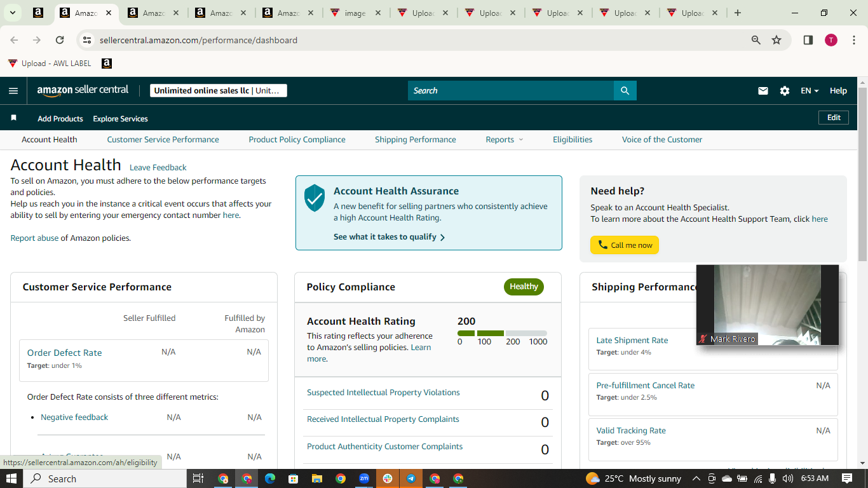Open the Seller Central hamburger menu
Screen dimensions: 868x488
(13, 91)
